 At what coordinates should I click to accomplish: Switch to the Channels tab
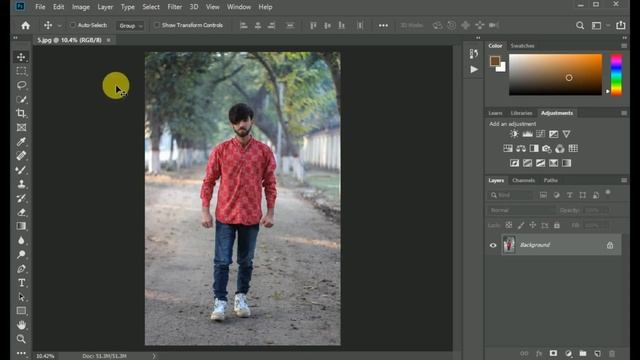[523, 180]
